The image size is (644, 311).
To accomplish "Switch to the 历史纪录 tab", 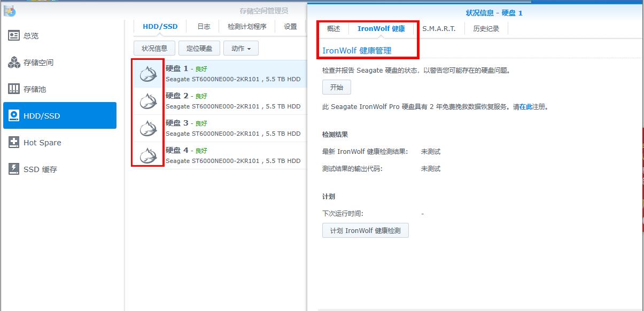I will pyautogui.click(x=484, y=29).
